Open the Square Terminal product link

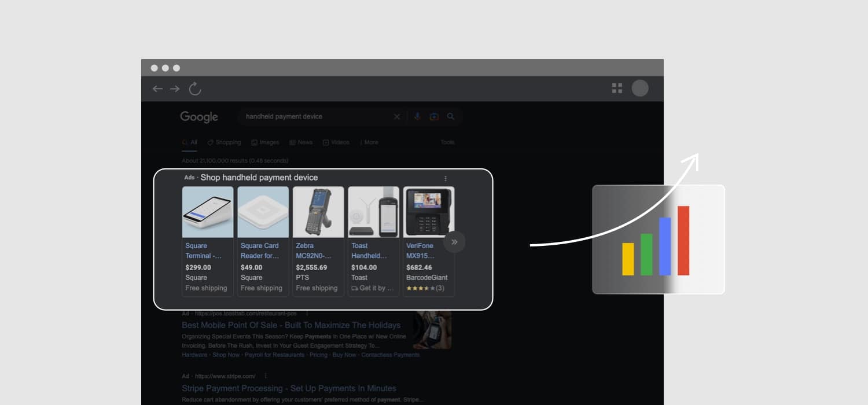[203, 251]
